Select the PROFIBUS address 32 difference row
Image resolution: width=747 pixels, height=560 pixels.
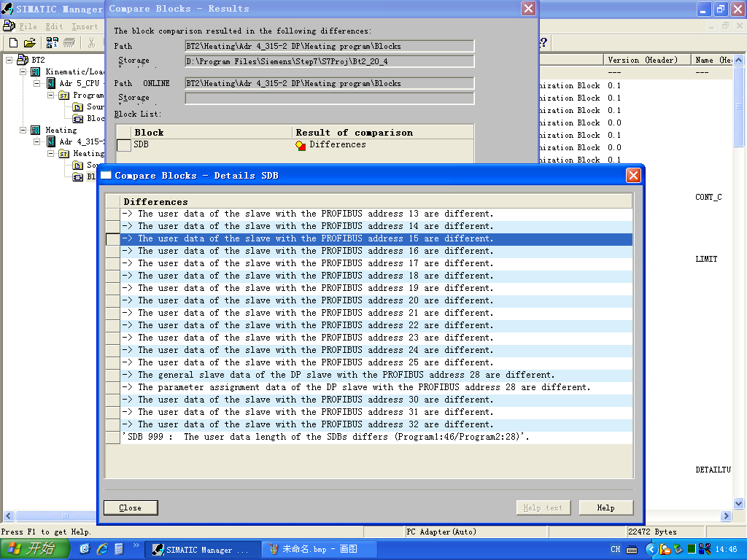377,424
